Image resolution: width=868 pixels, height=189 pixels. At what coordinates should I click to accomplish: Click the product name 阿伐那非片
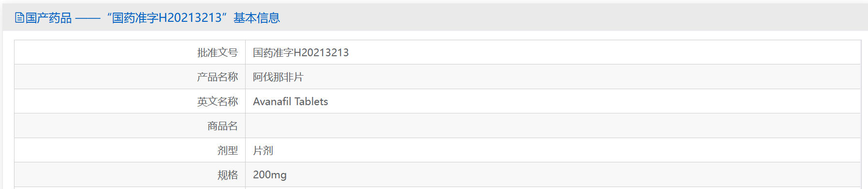(x=278, y=77)
